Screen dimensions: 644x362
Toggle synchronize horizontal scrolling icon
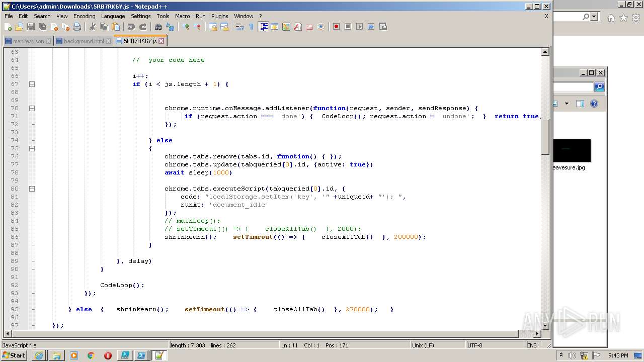224,27
